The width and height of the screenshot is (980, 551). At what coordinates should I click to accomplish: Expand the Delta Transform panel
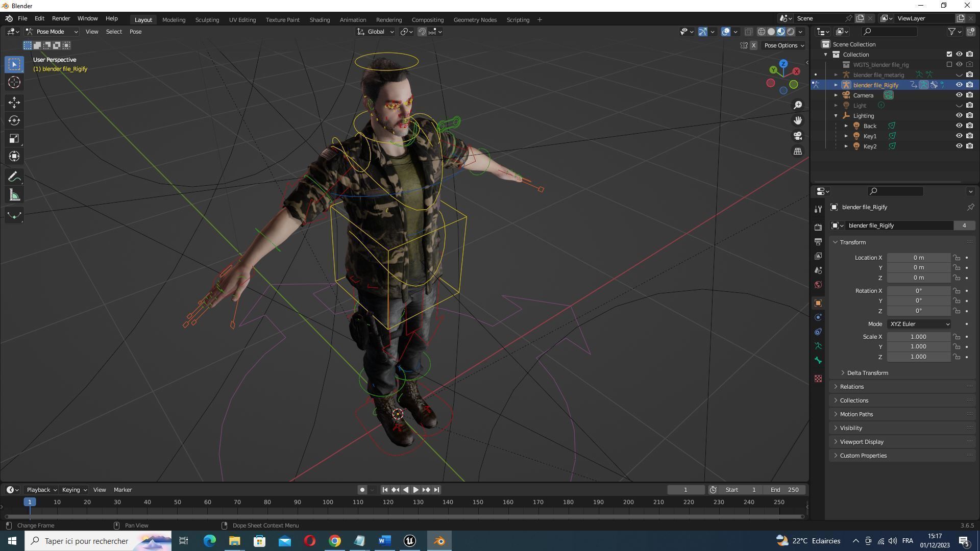click(867, 373)
